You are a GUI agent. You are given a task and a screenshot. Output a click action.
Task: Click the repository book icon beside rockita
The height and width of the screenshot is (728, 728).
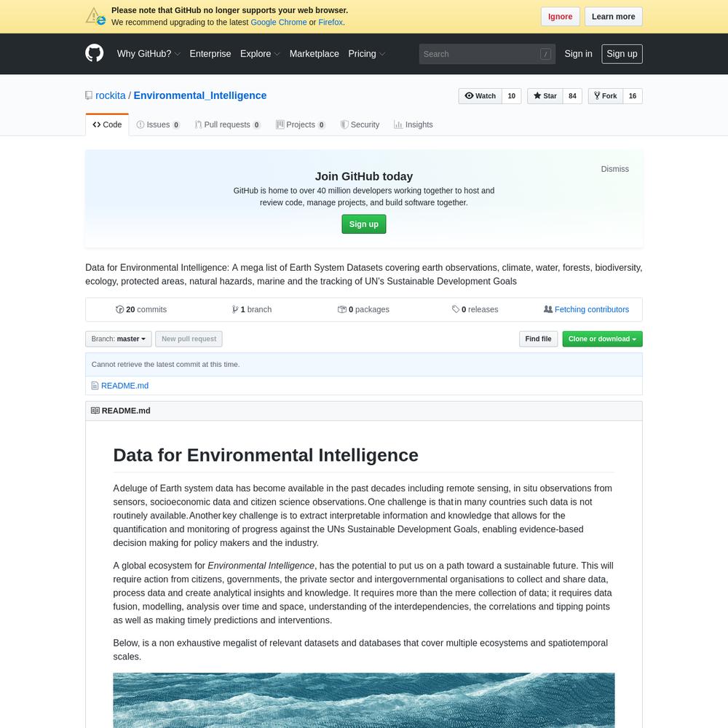[89, 95]
